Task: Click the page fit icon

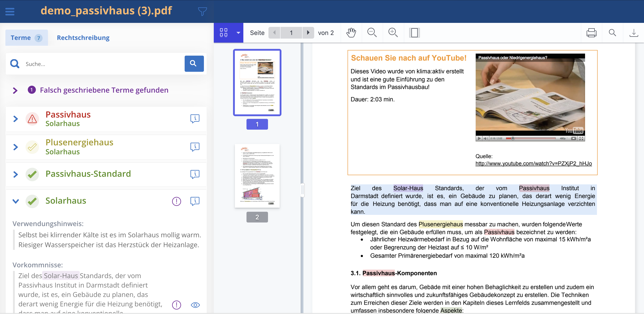Action: pyautogui.click(x=414, y=33)
